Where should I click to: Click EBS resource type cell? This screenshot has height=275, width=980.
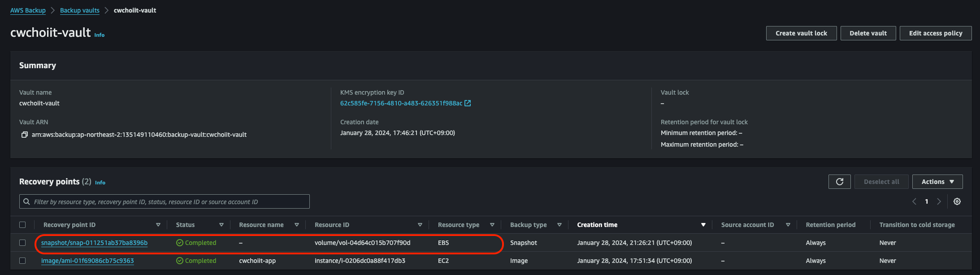[443, 243]
